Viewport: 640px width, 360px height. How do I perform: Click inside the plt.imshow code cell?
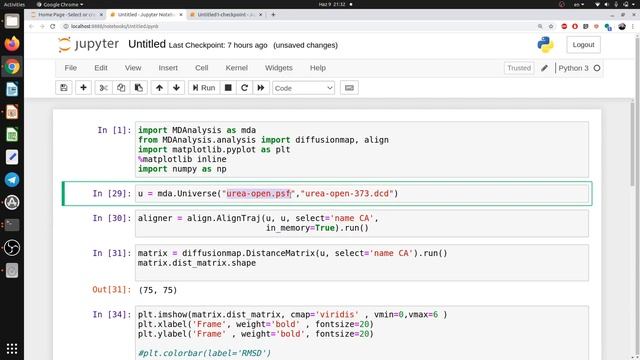(x=362, y=333)
